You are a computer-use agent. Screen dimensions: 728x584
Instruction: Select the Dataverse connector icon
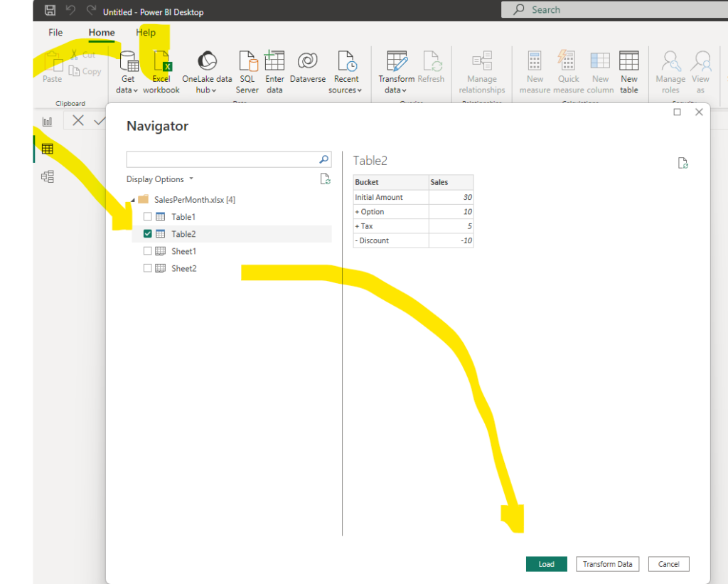click(x=307, y=63)
